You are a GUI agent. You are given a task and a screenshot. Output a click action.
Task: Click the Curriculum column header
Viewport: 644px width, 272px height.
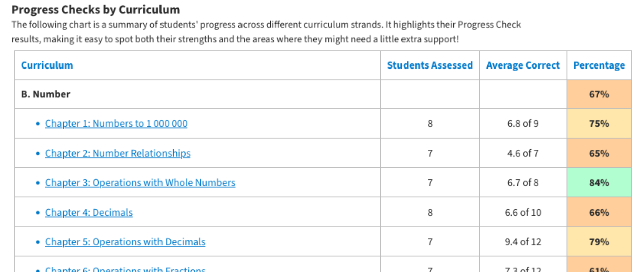point(47,65)
